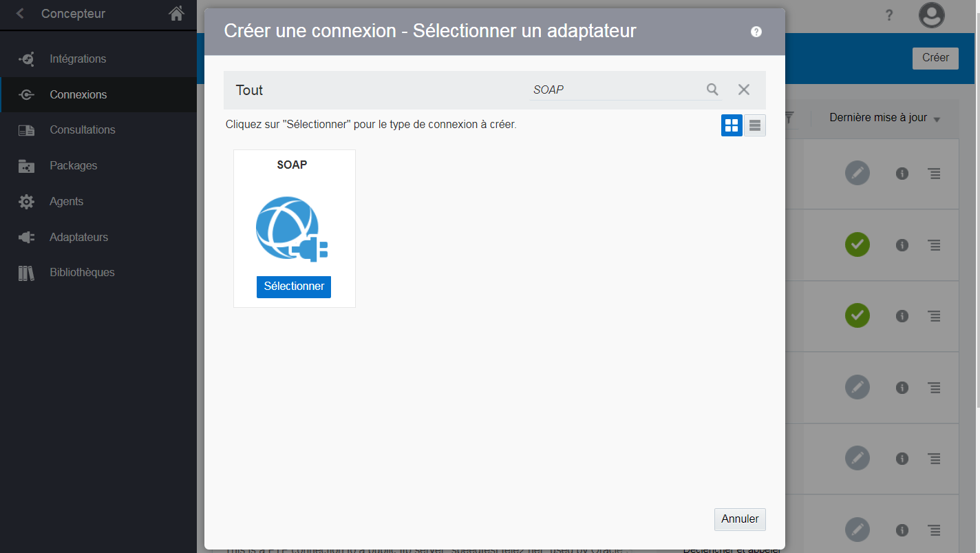
Task: Open the Bibliothèques books icon
Action: coord(26,273)
